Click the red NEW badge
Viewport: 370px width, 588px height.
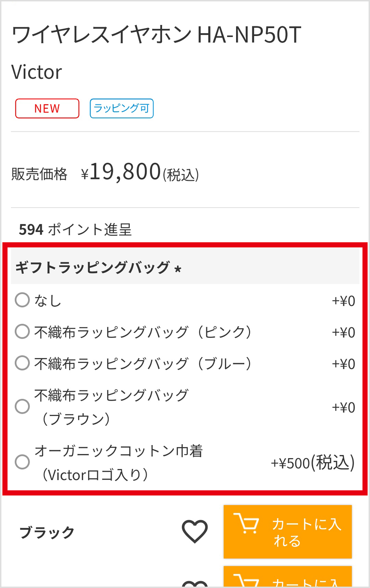[47, 108]
